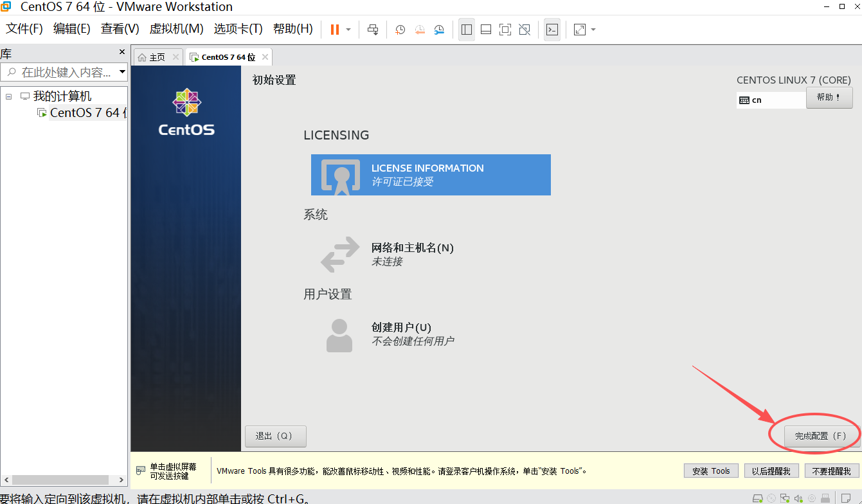862x504 pixels.
Task: Click the library search input field
Action: tap(60, 72)
